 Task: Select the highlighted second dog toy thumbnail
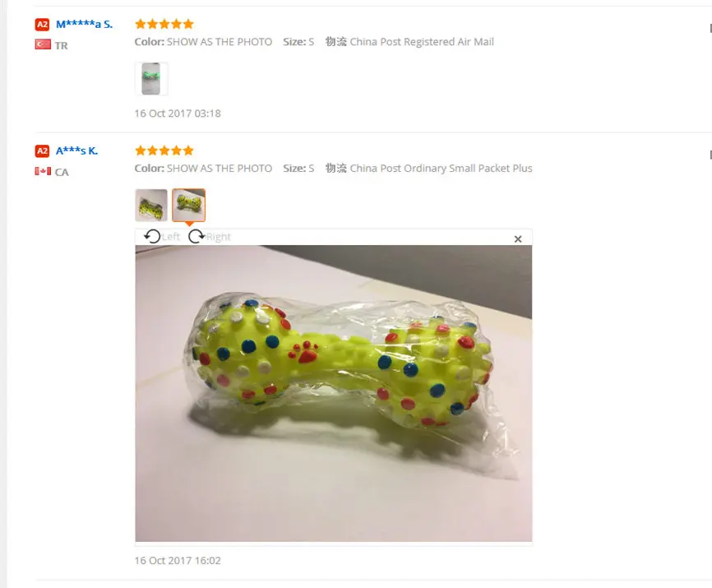point(188,206)
